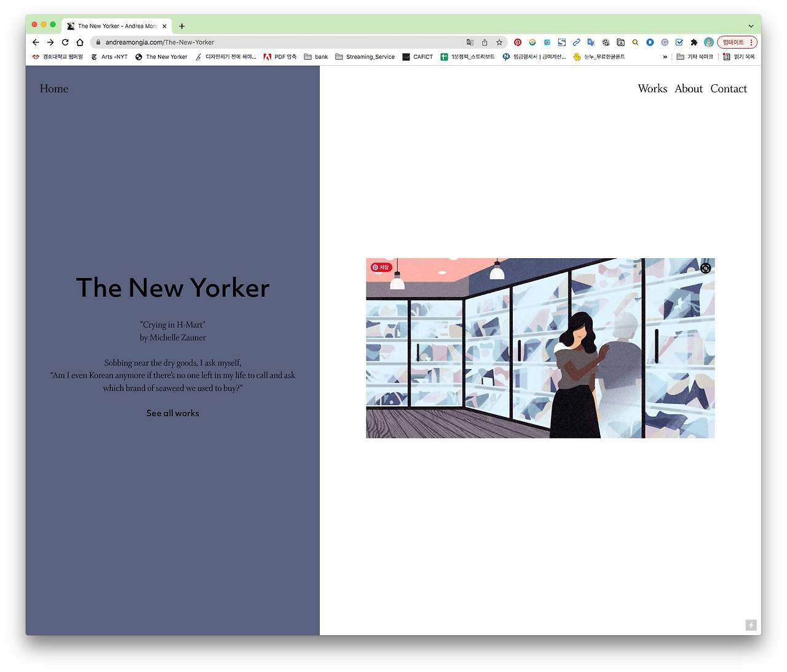This screenshot has width=787, height=672.
Task: Expand the tab search chevron
Action: 751,26
